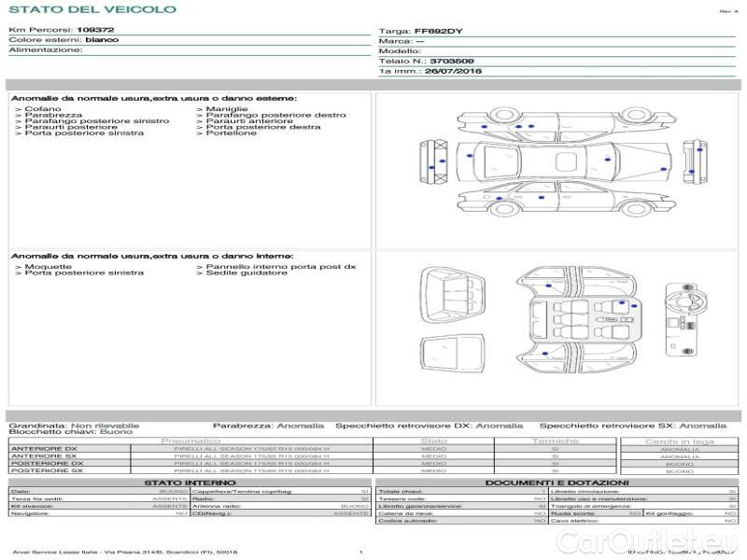Image resolution: width=747 pixels, height=560 pixels.
Task: Select the 'Kit gonfiaggio' row label
Action: coord(669,514)
